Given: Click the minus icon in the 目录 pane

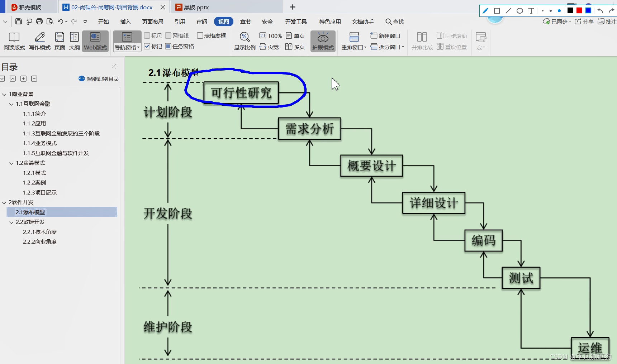Looking at the screenshot, I should click(34, 79).
